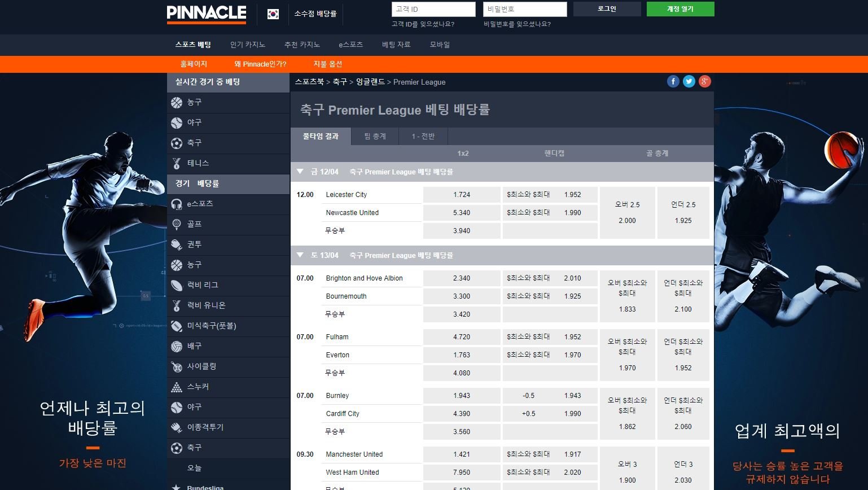Select Everton odds 1.763
This screenshot has height=490, width=868.
coord(462,355)
